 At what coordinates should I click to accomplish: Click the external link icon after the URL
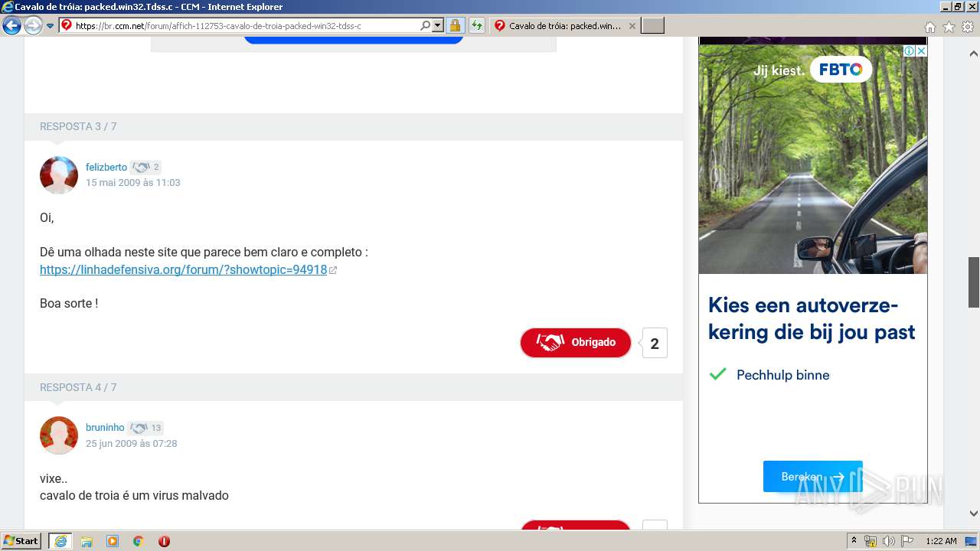pos(333,270)
